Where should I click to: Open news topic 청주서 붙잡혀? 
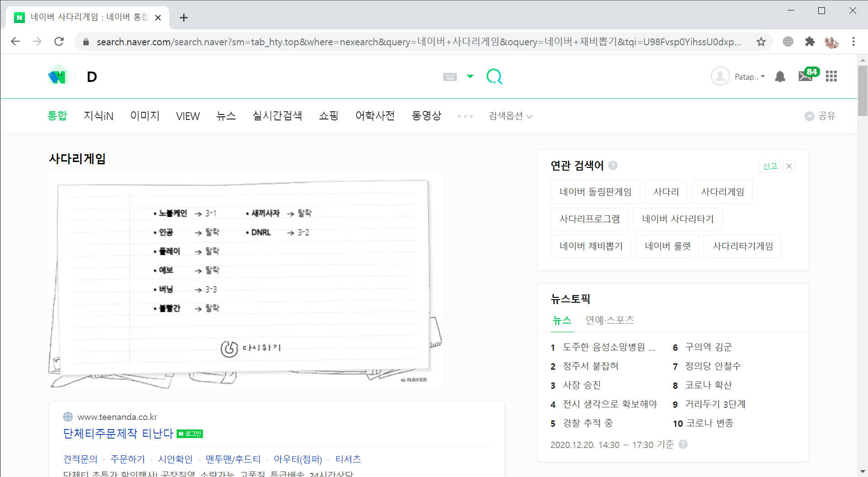tap(590, 366)
